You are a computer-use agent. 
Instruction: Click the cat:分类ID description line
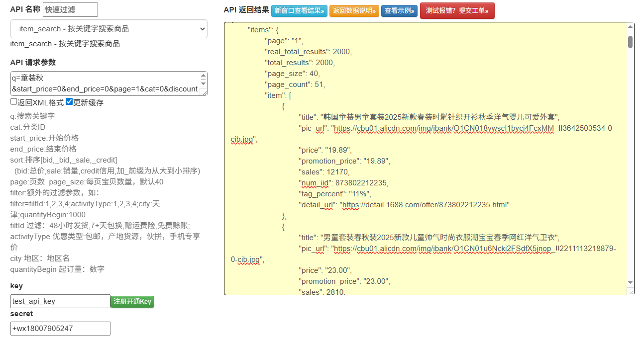28,127
